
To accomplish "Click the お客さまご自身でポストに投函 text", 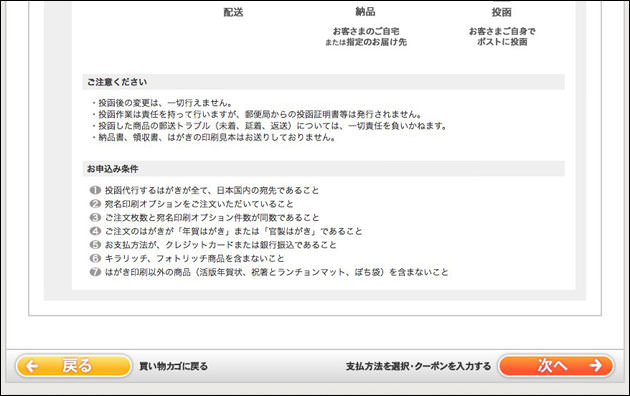I will click(502, 37).
